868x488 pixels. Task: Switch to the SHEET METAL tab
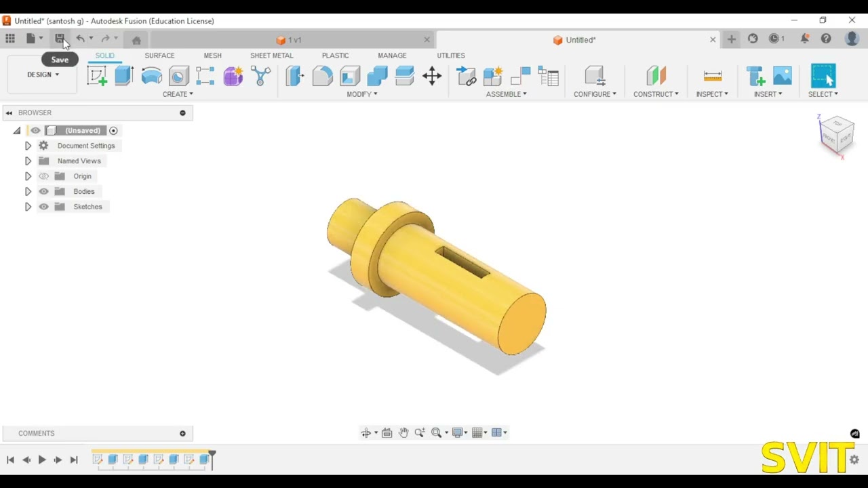(271, 56)
